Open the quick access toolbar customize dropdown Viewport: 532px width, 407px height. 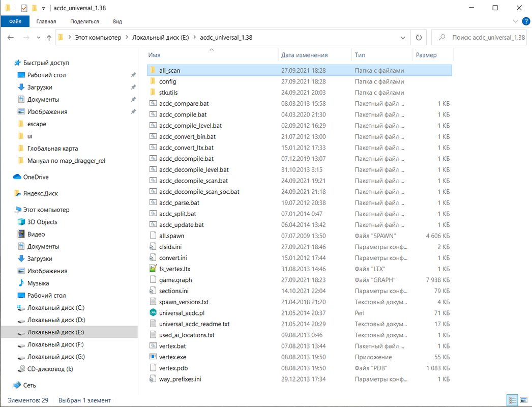coord(43,8)
